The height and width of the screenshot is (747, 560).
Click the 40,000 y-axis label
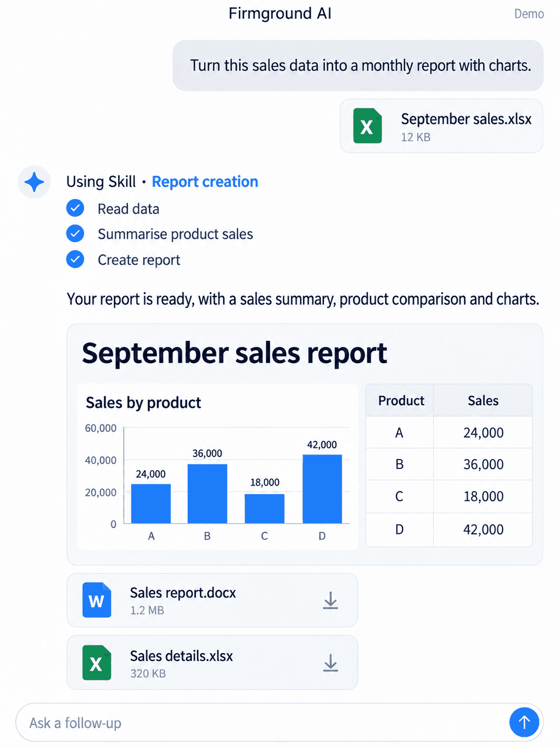(x=101, y=460)
